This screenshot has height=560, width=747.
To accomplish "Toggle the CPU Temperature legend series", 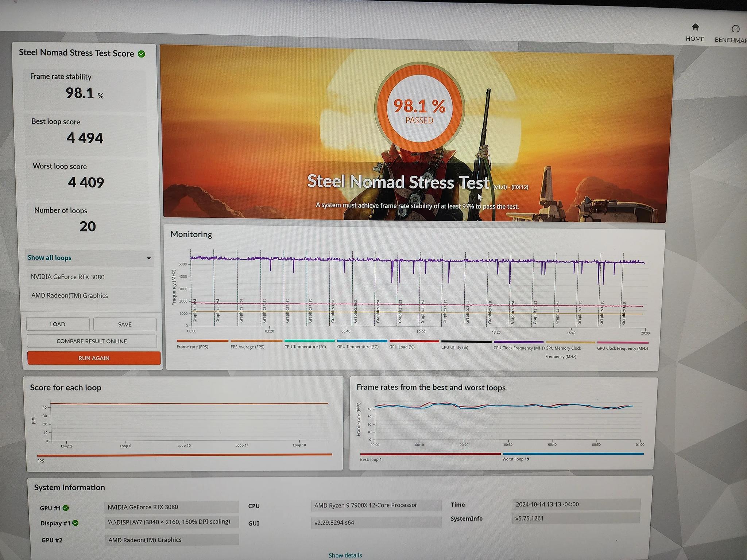I will coord(305,346).
